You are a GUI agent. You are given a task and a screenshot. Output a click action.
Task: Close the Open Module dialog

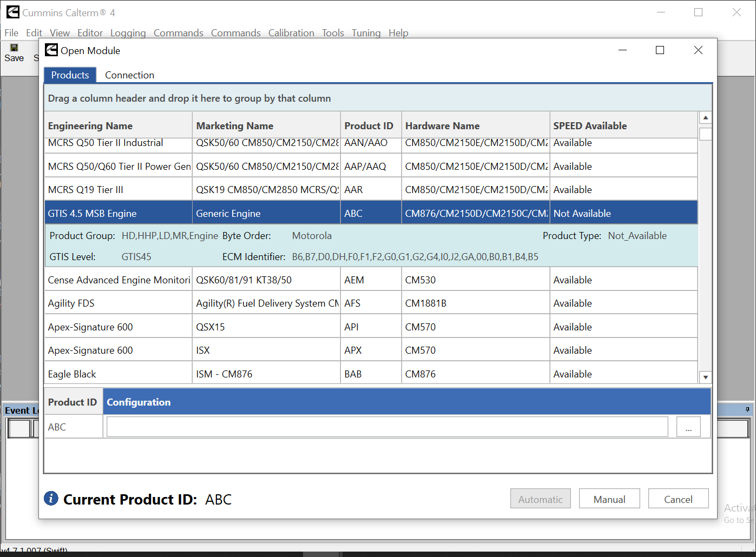(x=698, y=50)
